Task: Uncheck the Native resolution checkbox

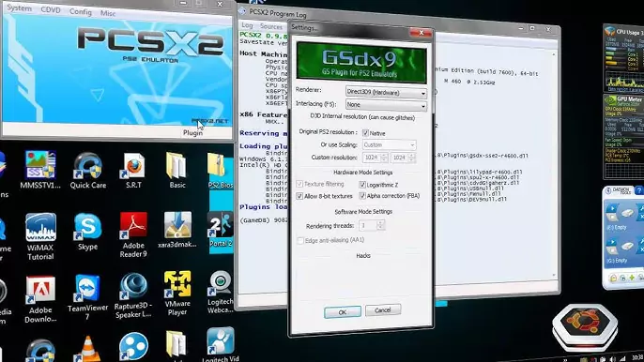Action: 365,133
